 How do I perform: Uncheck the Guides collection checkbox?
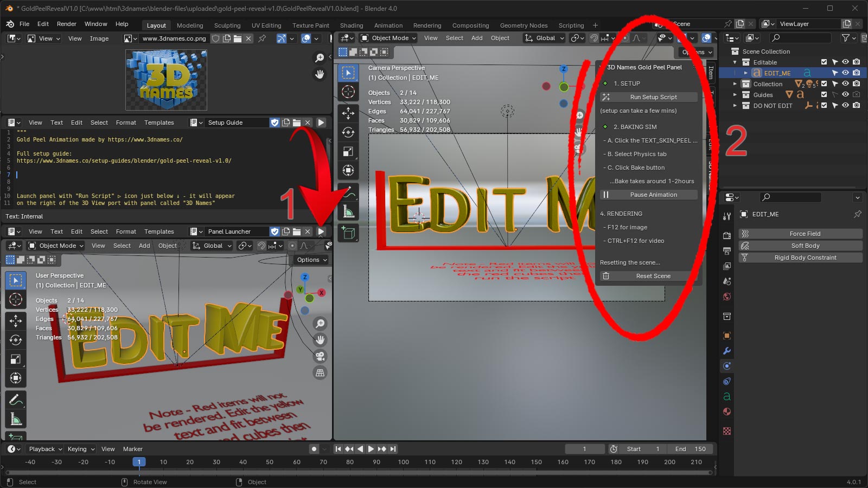pyautogui.click(x=824, y=94)
